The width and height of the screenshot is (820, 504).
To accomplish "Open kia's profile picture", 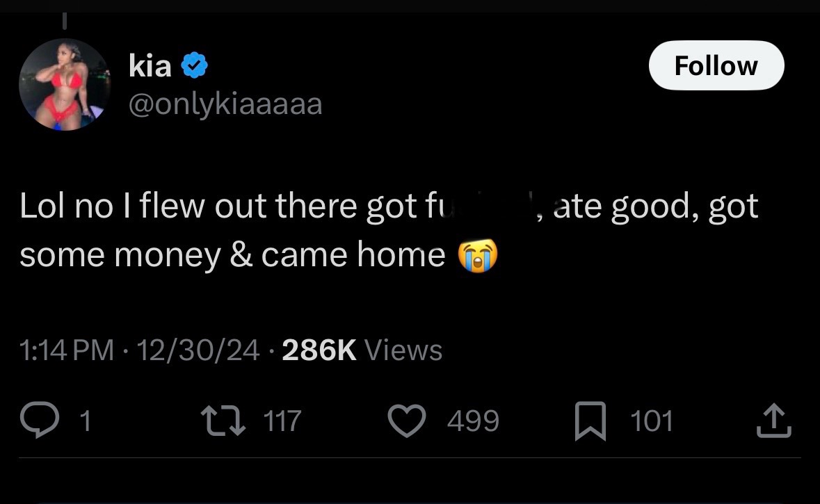I will [x=64, y=85].
